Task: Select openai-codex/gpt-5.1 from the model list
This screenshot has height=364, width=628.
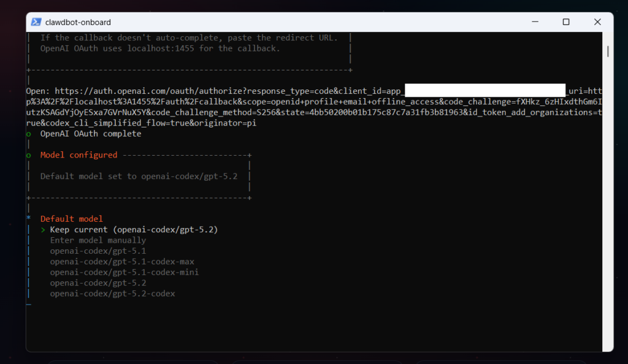Action: (x=98, y=251)
